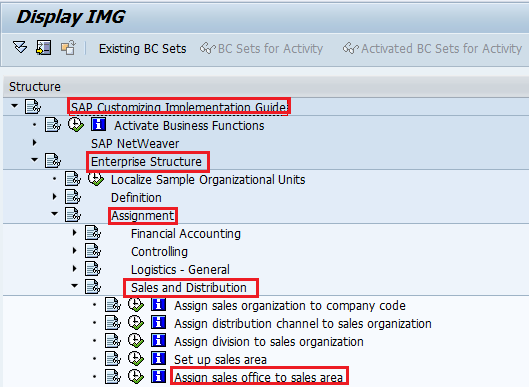The width and height of the screenshot is (529, 387).
Task: Click document icon next to Definition node
Action: (73, 197)
